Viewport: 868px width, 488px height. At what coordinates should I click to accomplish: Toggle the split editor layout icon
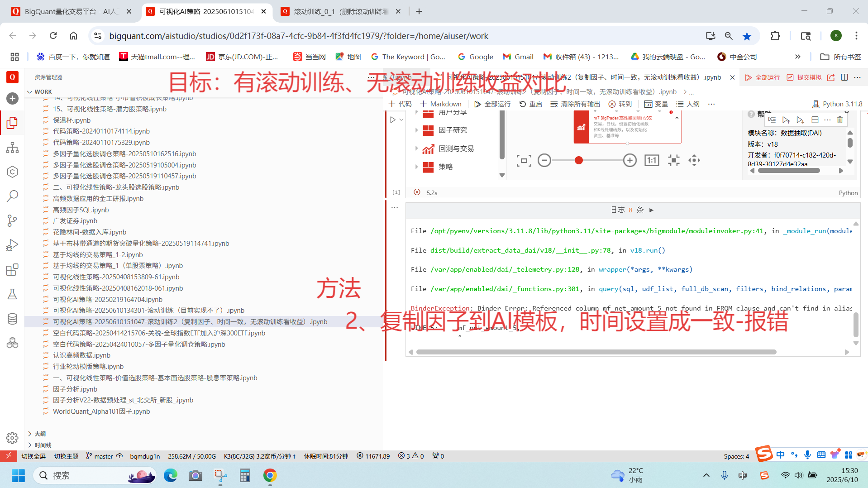point(844,77)
